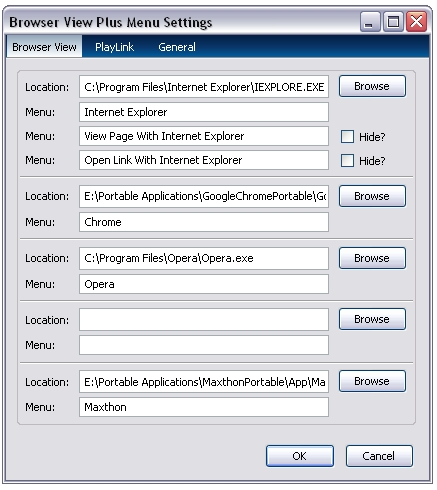Select the Browser View tab
437x490 pixels.
tap(44, 47)
